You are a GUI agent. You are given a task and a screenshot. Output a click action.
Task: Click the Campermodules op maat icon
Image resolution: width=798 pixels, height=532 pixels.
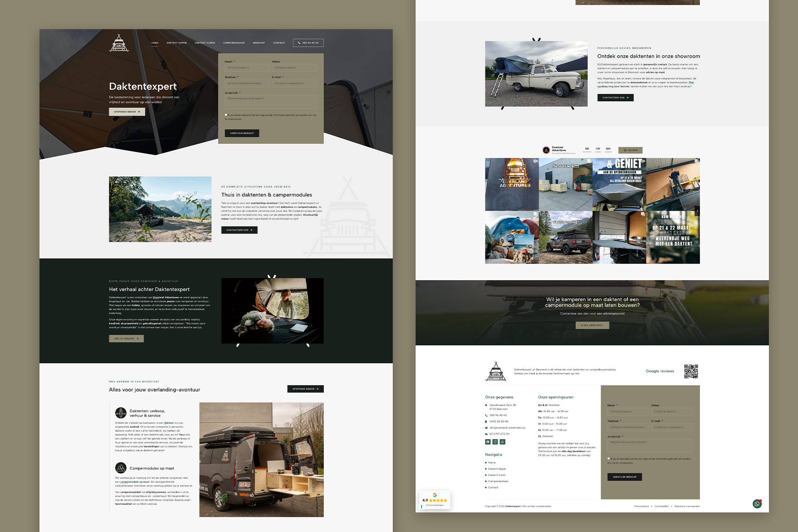[121, 468]
